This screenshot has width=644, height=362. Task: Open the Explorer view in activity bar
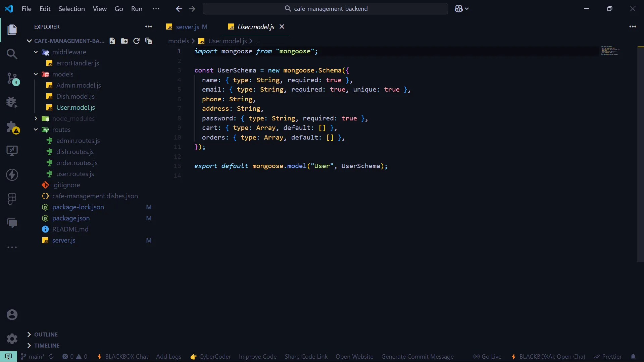[12, 30]
